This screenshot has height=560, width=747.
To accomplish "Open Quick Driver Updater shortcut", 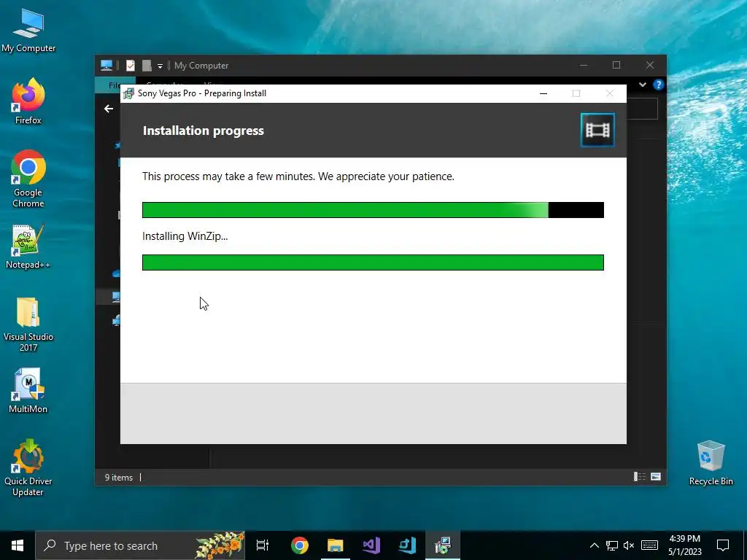I will (28, 468).
